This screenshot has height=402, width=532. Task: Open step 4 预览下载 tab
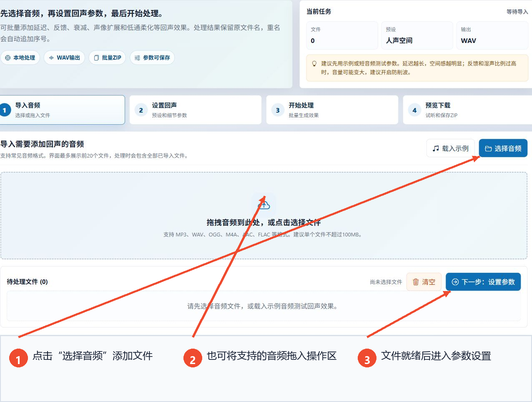coord(467,110)
